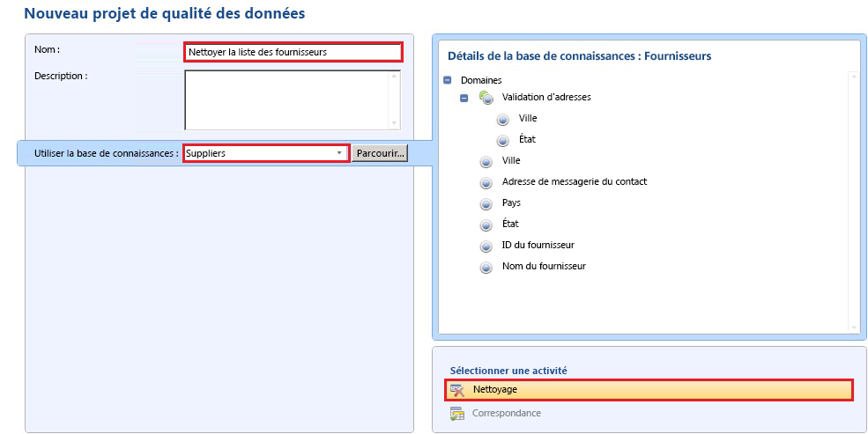868x434 pixels.
Task: Click the Adresse de messagerie du contact domain icon
Action: [486, 183]
